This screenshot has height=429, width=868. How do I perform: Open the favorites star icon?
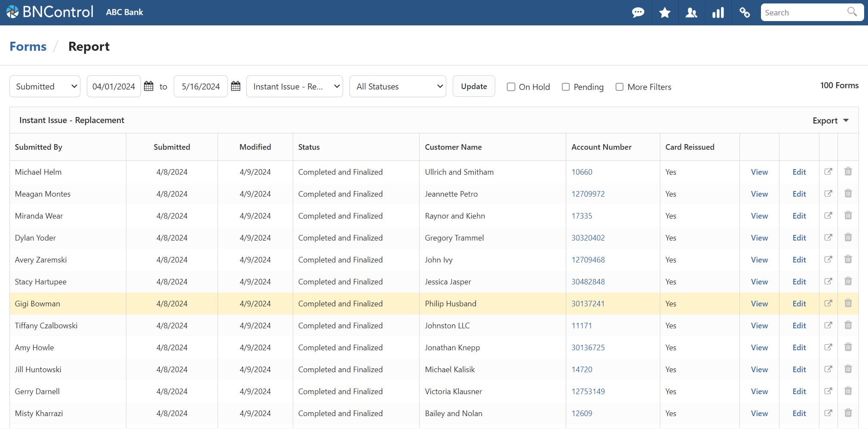(x=665, y=12)
